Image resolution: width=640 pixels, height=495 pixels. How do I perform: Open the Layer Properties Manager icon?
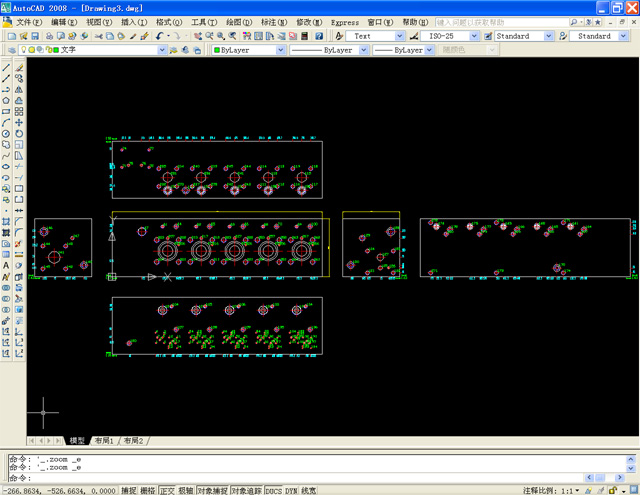[x=12, y=50]
